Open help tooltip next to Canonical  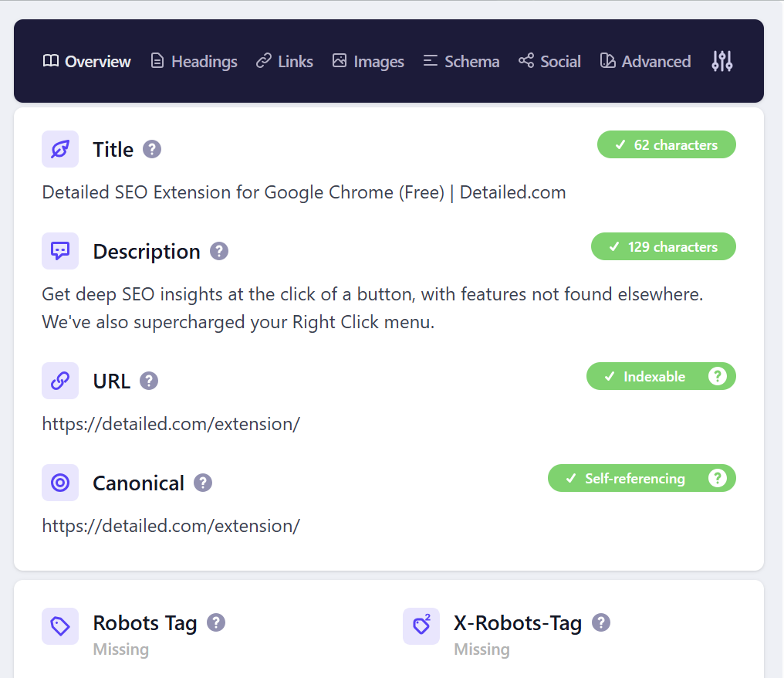click(x=203, y=483)
